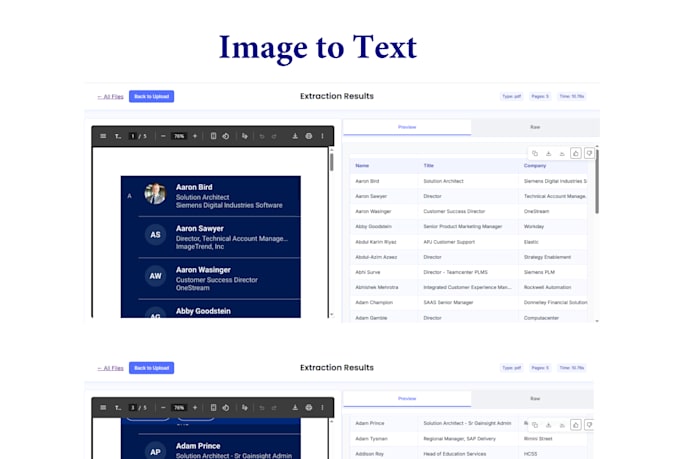Select the Aaron Wasinger name cell
The image size is (680, 459).
373,212
